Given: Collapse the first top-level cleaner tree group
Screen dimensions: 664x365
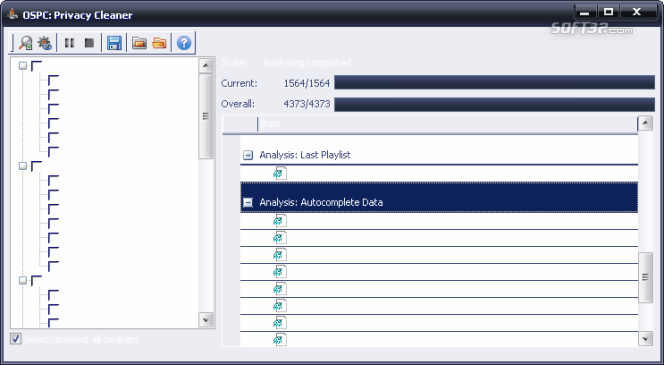Looking at the screenshot, I should click(x=23, y=66).
